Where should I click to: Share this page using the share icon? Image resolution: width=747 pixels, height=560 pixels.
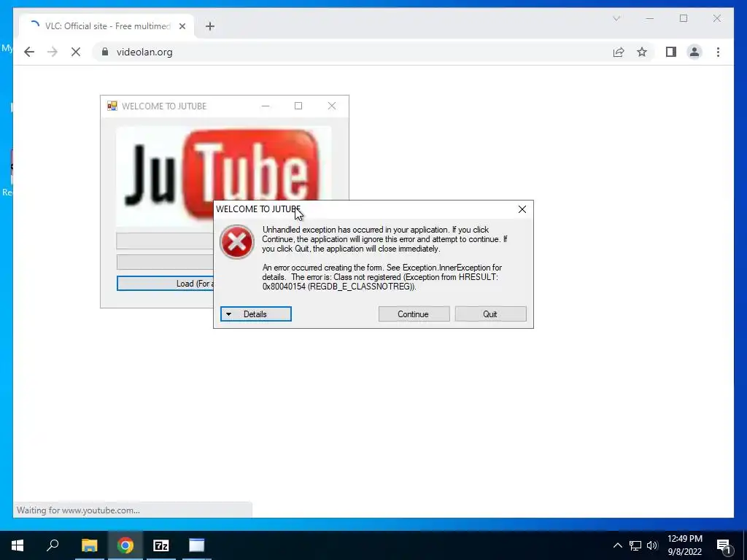(619, 52)
